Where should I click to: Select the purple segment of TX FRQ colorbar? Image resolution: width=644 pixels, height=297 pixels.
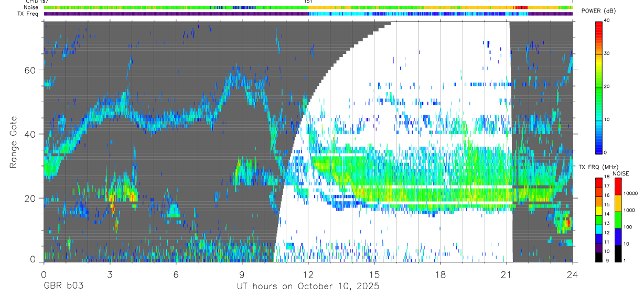(598, 248)
